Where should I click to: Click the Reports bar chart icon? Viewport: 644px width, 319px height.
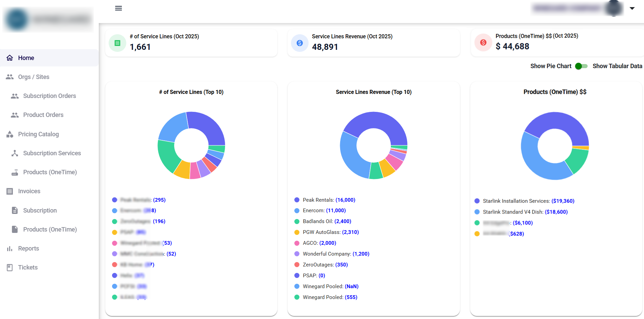10,248
